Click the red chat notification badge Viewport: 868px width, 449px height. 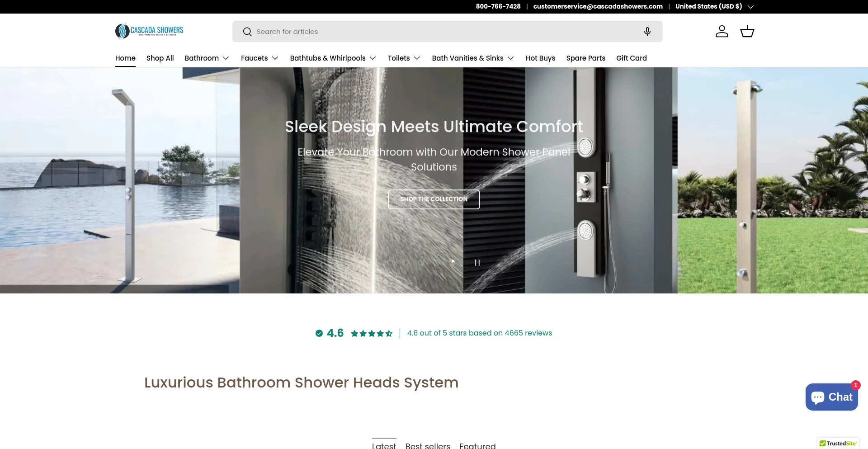[x=855, y=385]
